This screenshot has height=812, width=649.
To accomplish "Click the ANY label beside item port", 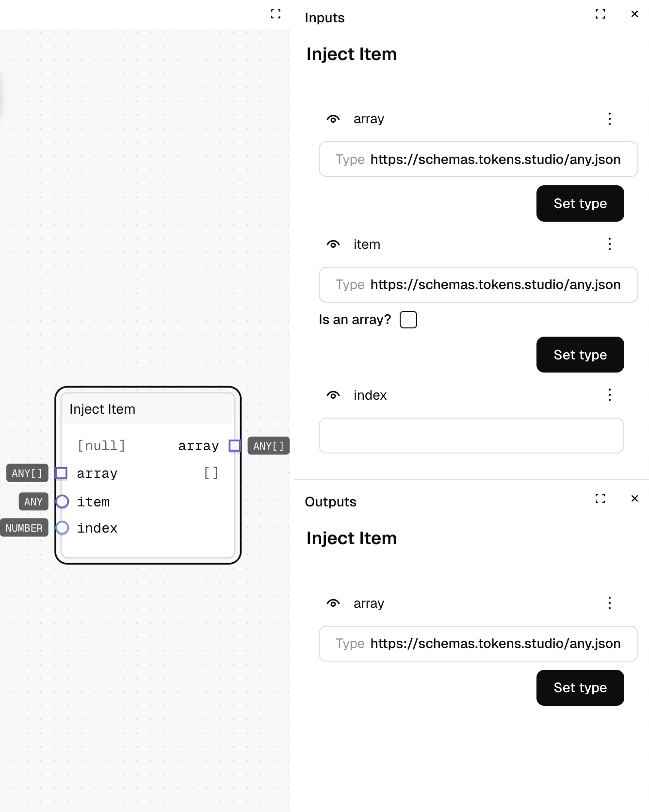I will (33, 502).
